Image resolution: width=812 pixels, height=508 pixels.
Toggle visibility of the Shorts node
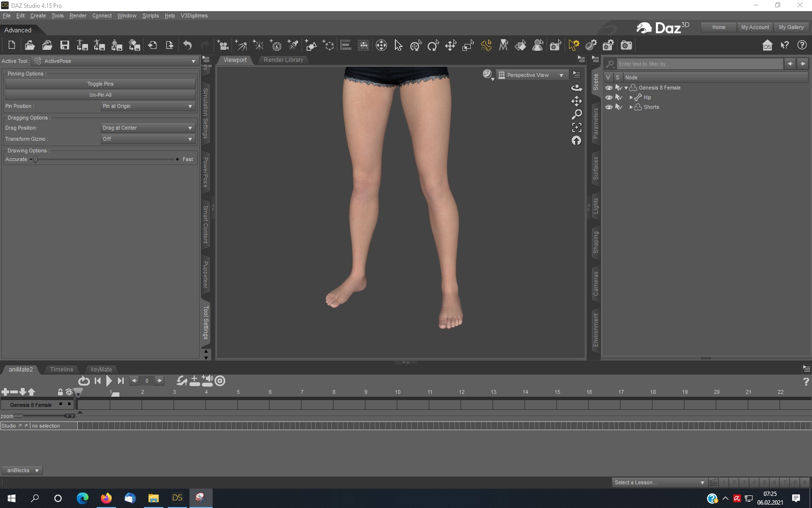coord(609,107)
